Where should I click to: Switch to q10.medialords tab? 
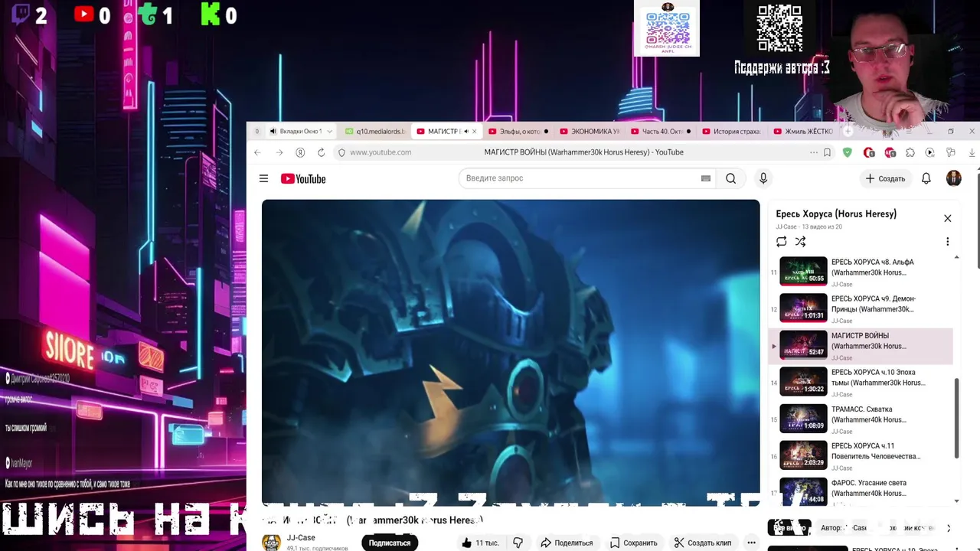pos(375,132)
